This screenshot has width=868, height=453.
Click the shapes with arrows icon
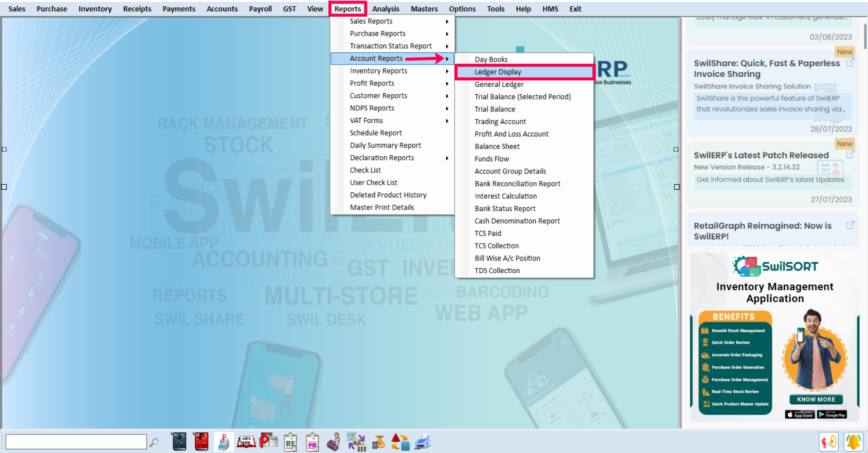pos(400,442)
